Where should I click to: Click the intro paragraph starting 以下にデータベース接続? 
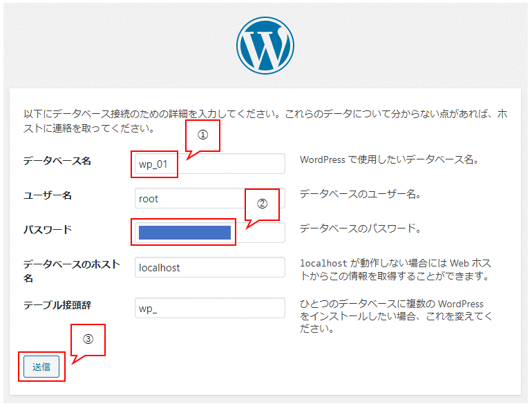pyautogui.click(x=265, y=121)
